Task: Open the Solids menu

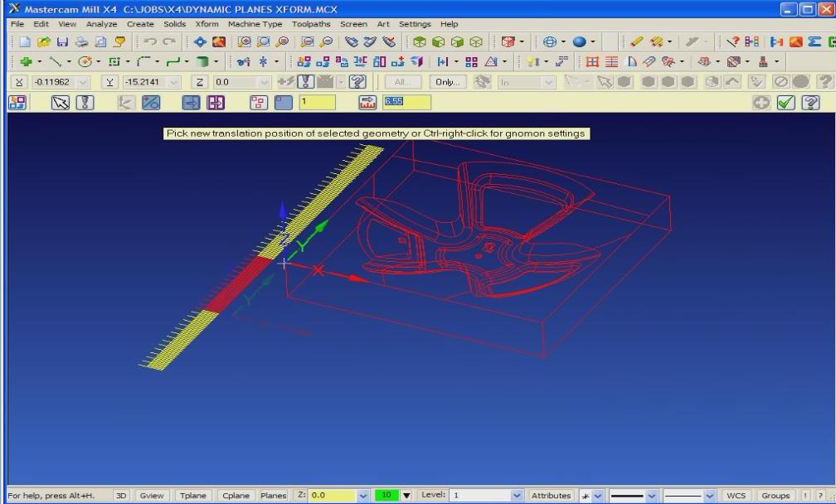Action: tap(174, 24)
